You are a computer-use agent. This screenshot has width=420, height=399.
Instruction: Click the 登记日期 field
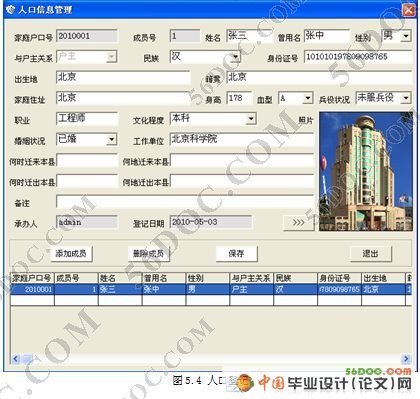pos(211,222)
